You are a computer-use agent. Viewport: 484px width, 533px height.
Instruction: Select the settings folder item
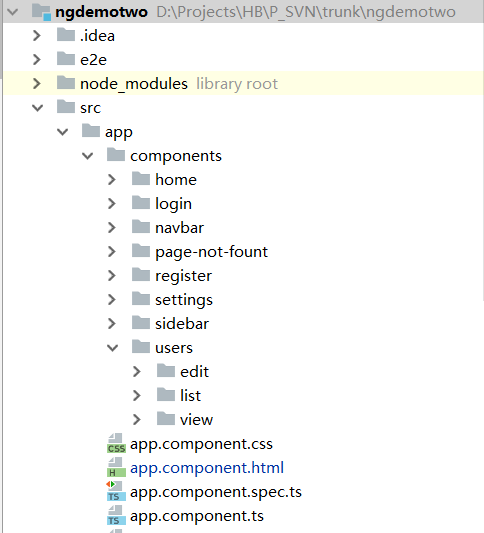point(184,300)
